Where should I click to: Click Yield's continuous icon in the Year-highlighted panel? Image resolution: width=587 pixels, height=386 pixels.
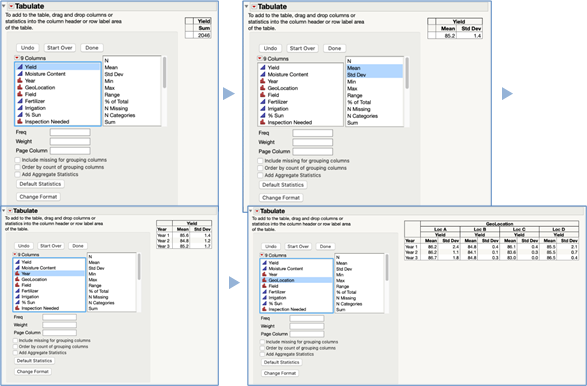coord(17,262)
